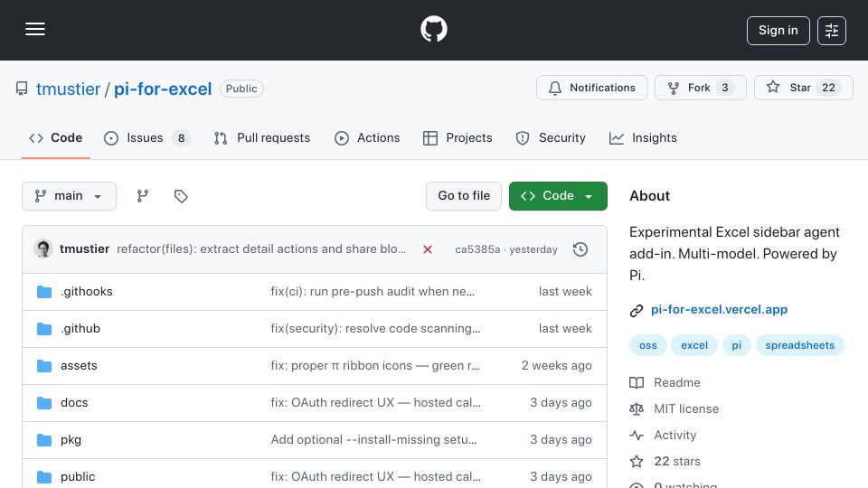Open the pi-for-excel.vercel.app website link

click(719, 309)
